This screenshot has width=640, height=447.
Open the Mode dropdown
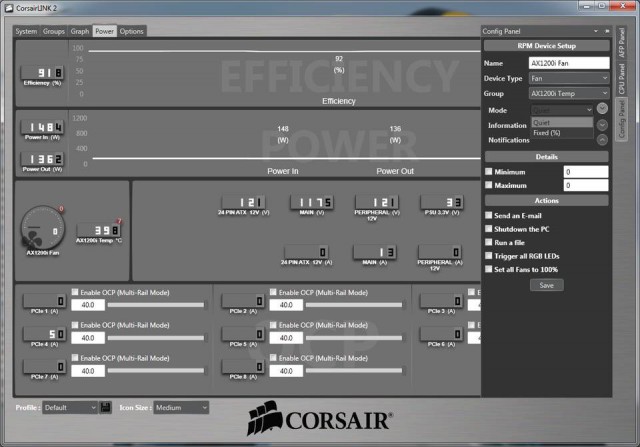click(x=562, y=110)
